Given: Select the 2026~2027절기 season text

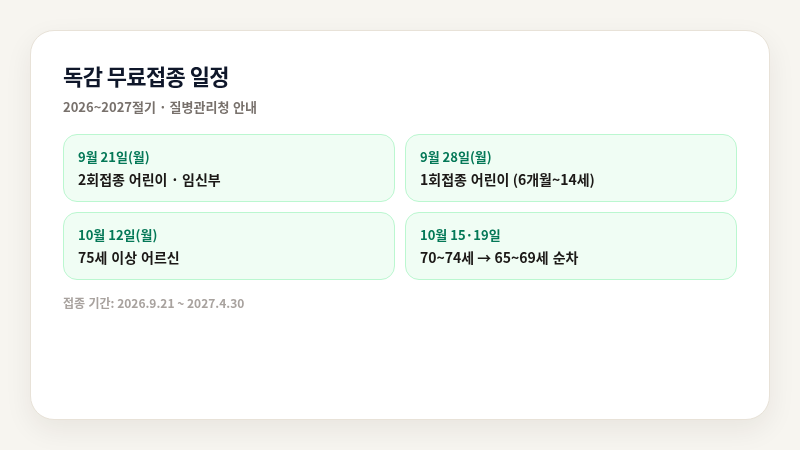Looking at the screenshot, I should pyautogui.click(x=109, y=108).
